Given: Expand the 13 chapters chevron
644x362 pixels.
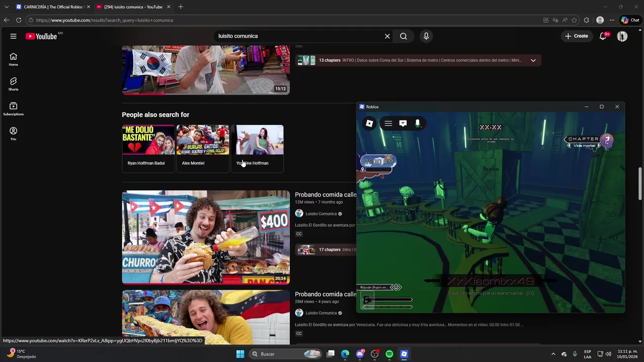Looking at the screenshot, I should (x=533, y=60).
